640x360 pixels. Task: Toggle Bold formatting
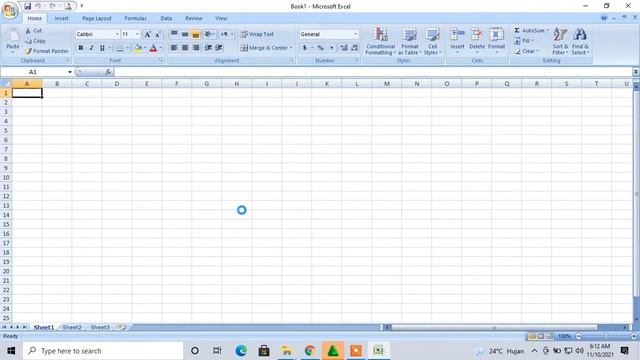(x=81, y=48)
